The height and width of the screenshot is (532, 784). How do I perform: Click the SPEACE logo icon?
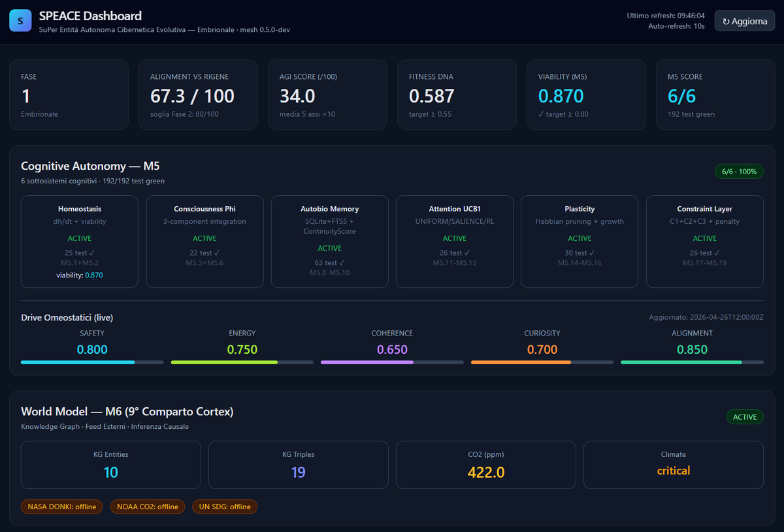click(20, 21)
